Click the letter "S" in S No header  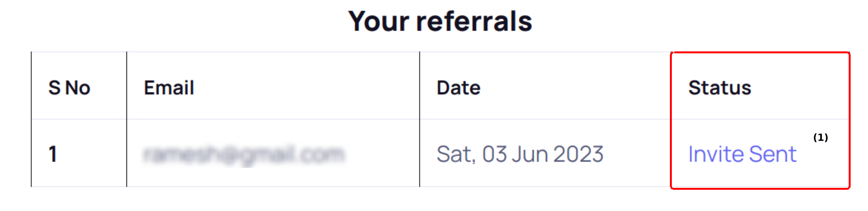tap(54, 88)
